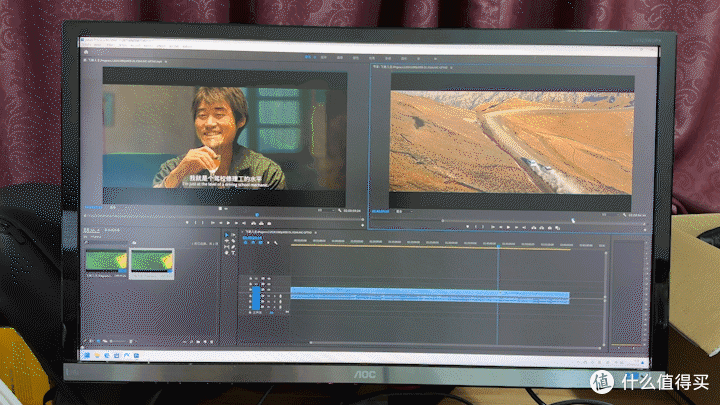The image size is (720, 405).
Task: Select the Selection tool arrow
Action: click(227, 235)
